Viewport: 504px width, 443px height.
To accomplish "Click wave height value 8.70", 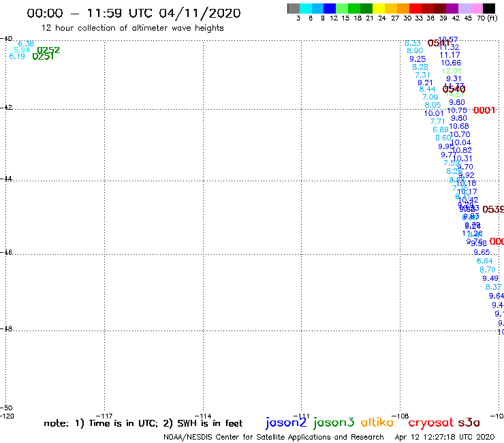I will [488, 270].
